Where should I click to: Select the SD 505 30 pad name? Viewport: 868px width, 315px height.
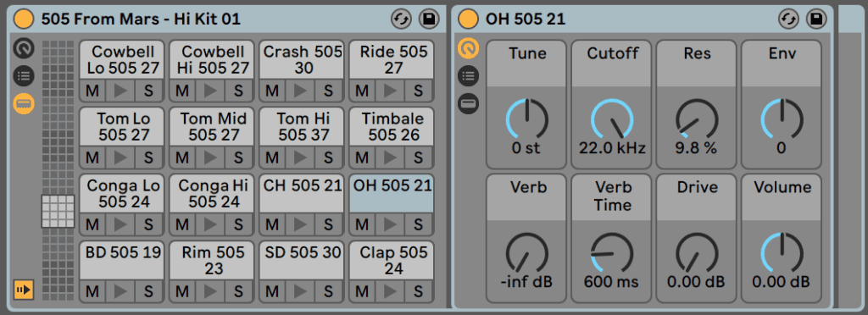click(302, 260)
